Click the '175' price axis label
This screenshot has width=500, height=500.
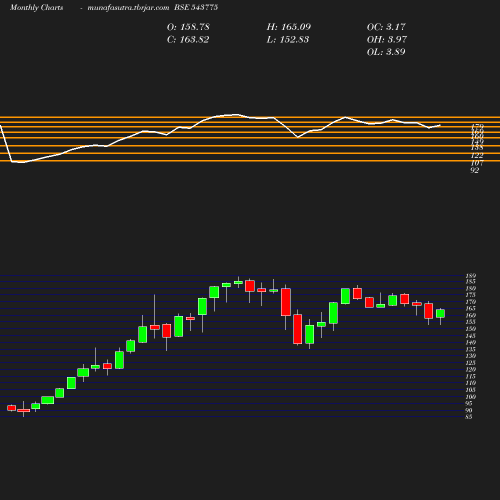(471, 295)
